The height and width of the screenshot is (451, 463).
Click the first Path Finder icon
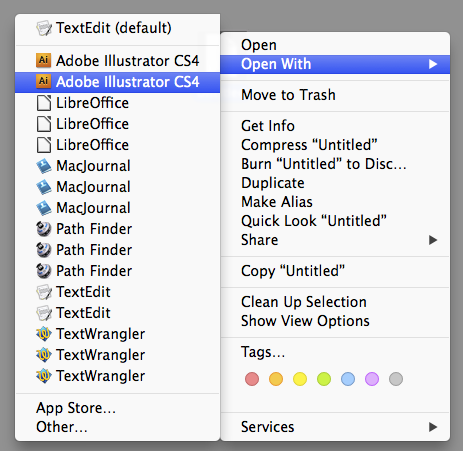[x=44, y=229]
